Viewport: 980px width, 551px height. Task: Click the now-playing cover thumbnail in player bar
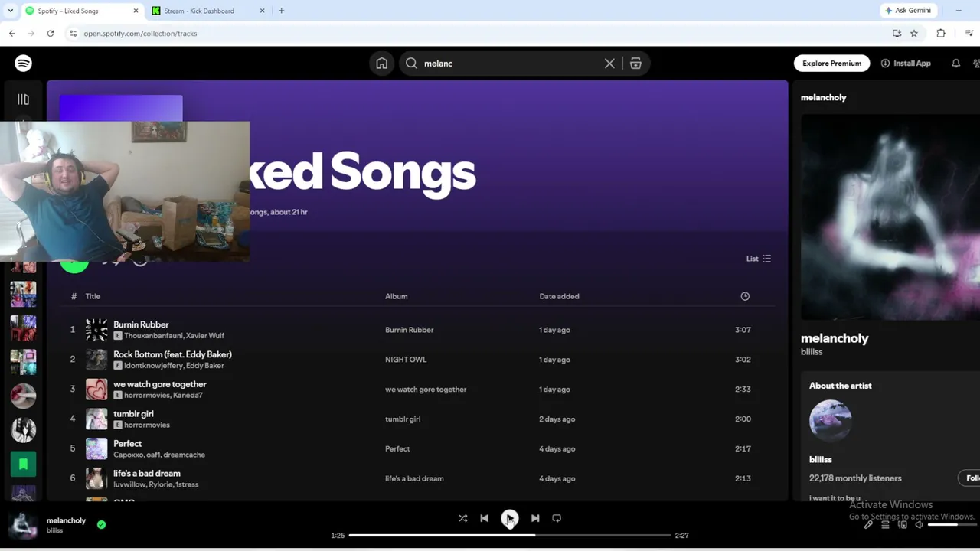[23, 525]
